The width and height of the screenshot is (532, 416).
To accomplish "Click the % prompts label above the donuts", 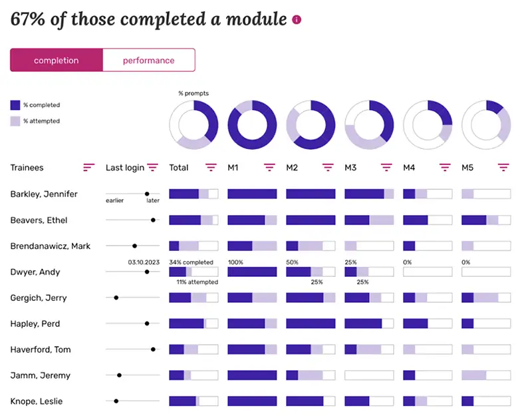I will coord(194,93).
